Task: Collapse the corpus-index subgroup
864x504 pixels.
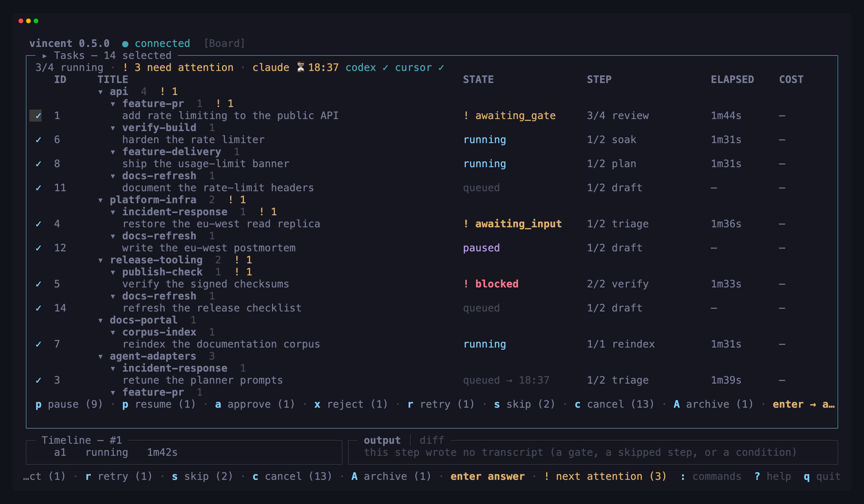Action: 113,333
